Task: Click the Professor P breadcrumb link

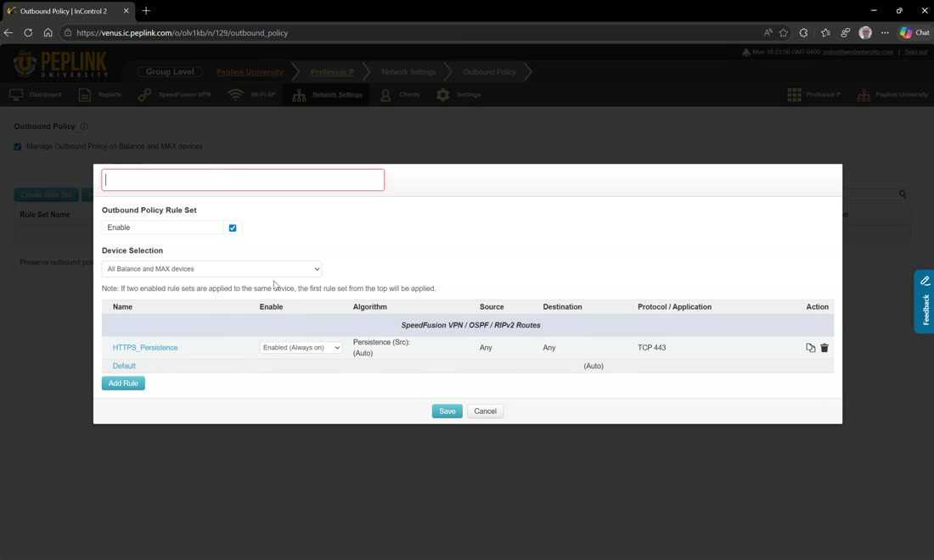Action: (x=332, y=72)
